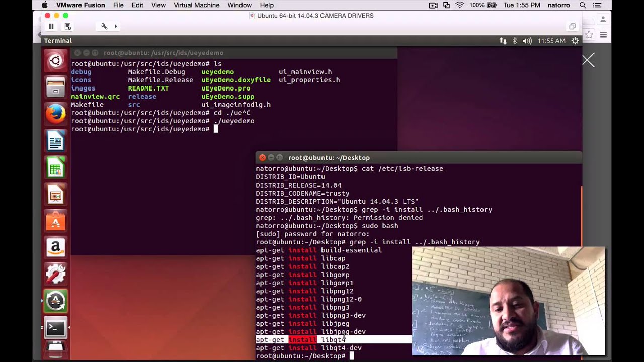
Task: Open the Edit menu
Action: tap(137, 5)
